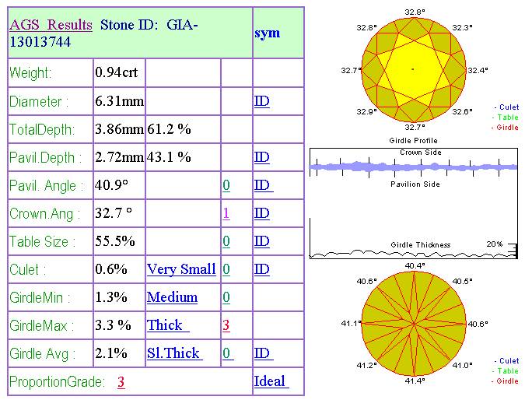This screenshot has width=532, height=407.
Task: Click the TotalDepth row label
Action: coord(42,130)
